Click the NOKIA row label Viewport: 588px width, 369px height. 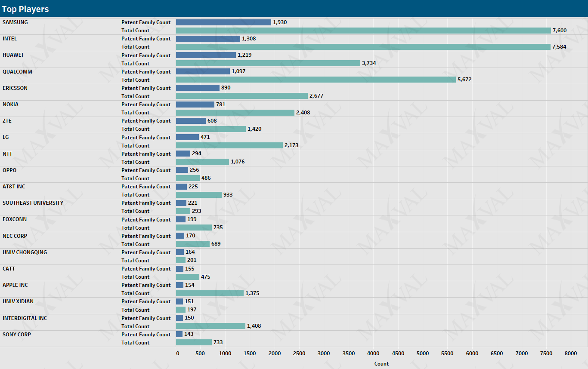10,105
